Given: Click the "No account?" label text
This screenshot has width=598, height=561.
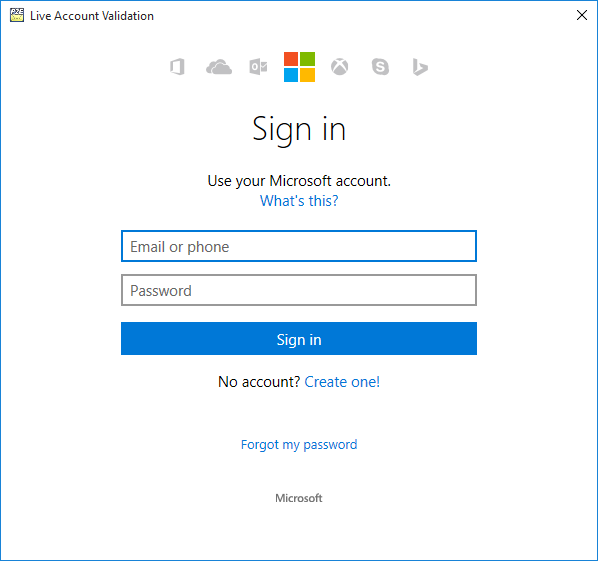Looking at the screenshot, I should (x=259, y=382).
